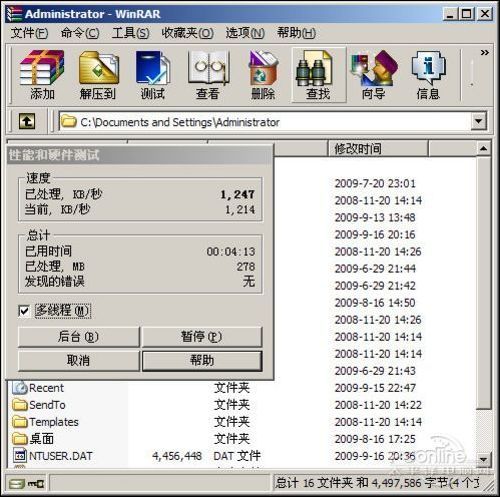Open the 文件(F) menu
Screen dimensions: 500x497
[29, 33]
